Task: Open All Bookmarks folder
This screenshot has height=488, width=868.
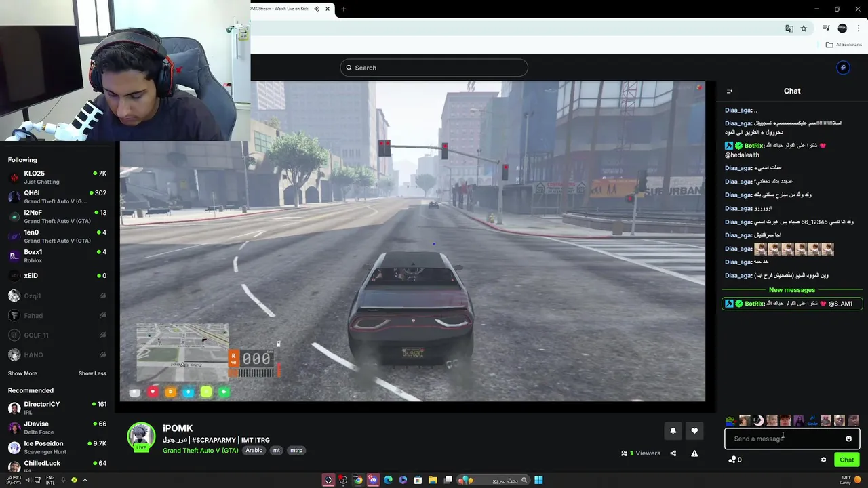Action: 844,45
